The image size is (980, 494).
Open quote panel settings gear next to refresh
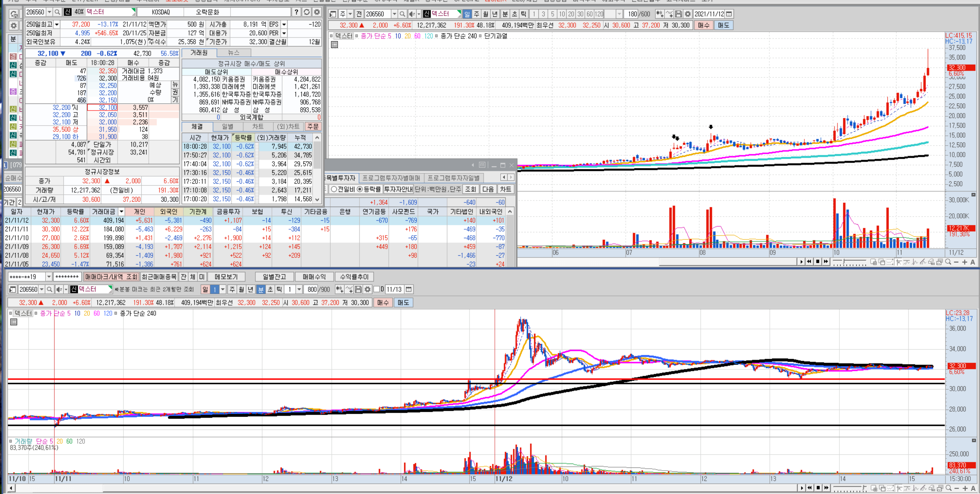[x=317, y=12]
